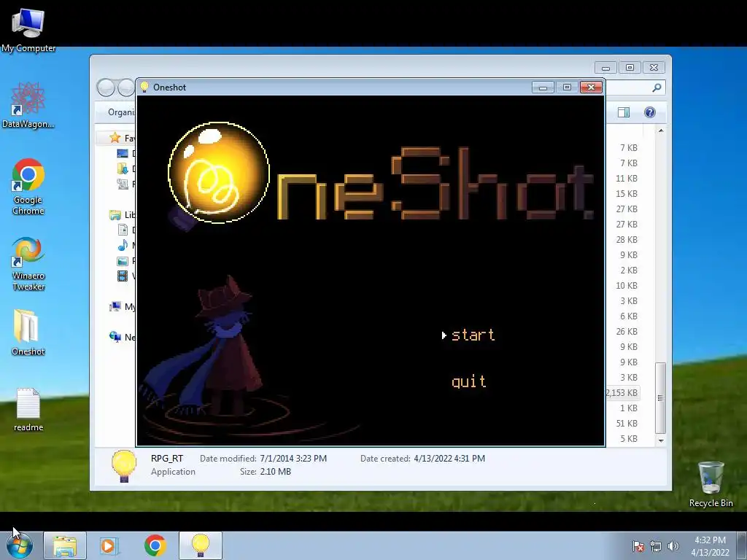Image resolution: width=747 pixels, height=560 pixels.
Task: Select the file row sized 2,153 KB
Action: click(x=622, y=393)
